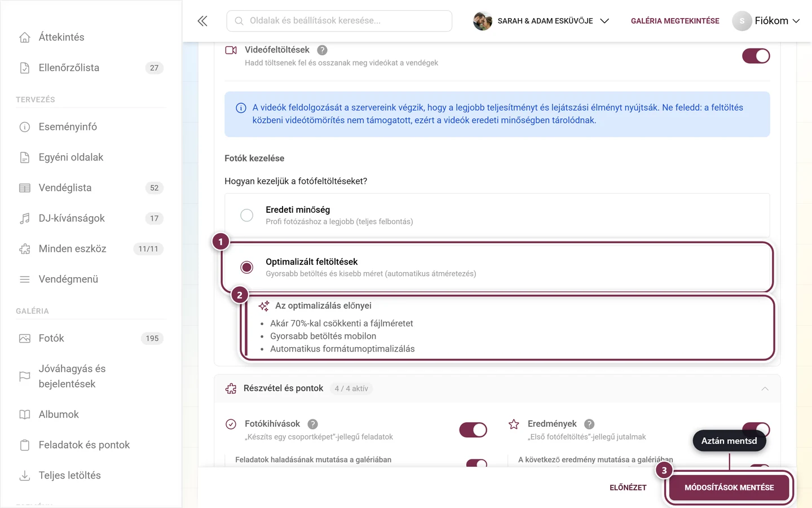
Task: Click the star icon beside Eredmények
Action: pos(514,424)
